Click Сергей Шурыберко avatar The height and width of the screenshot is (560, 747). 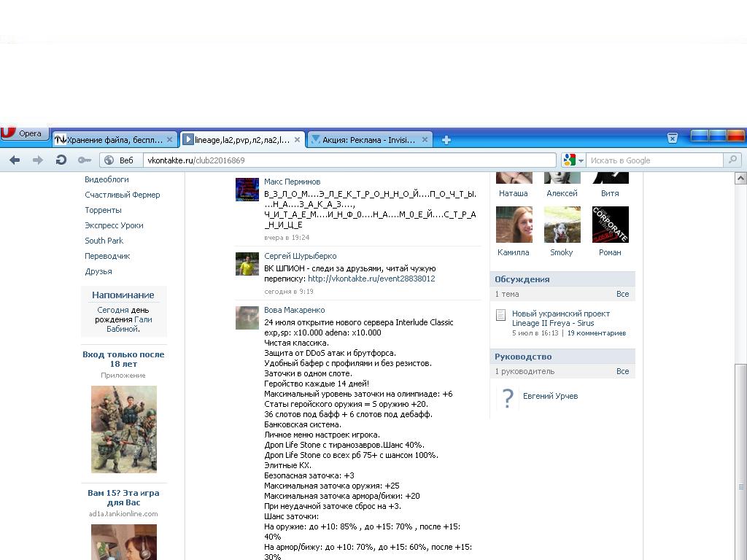(x=247, y=264)
